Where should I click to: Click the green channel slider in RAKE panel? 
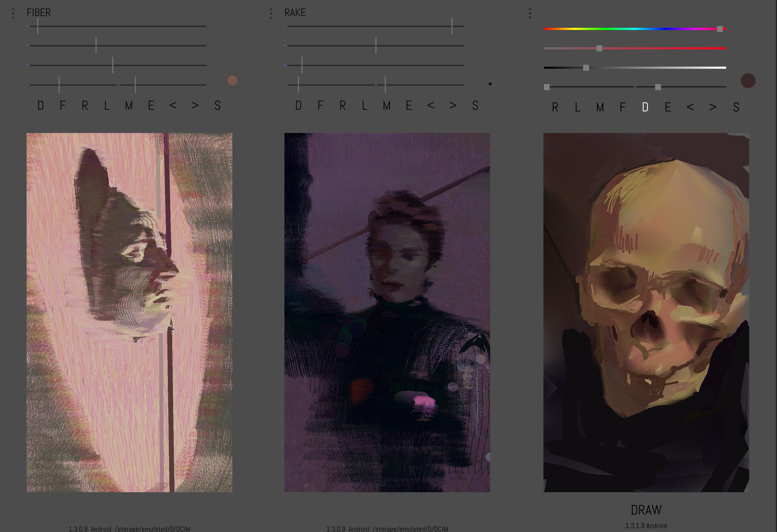[376, 46]
